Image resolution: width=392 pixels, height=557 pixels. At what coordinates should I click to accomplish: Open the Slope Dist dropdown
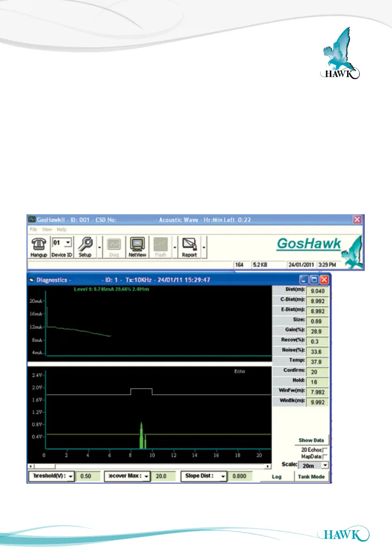click(x=223, y=476)
